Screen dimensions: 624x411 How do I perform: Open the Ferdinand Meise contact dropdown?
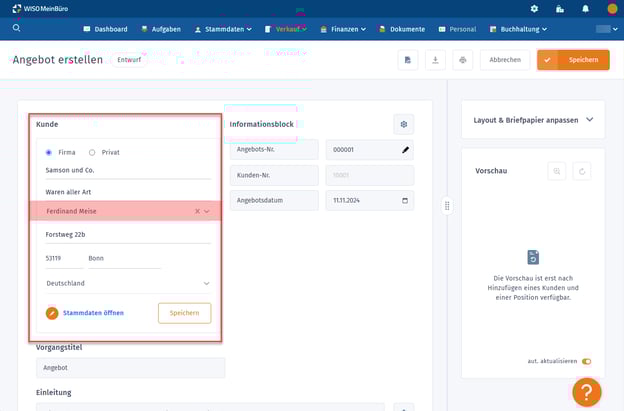(x=207, y=211)
